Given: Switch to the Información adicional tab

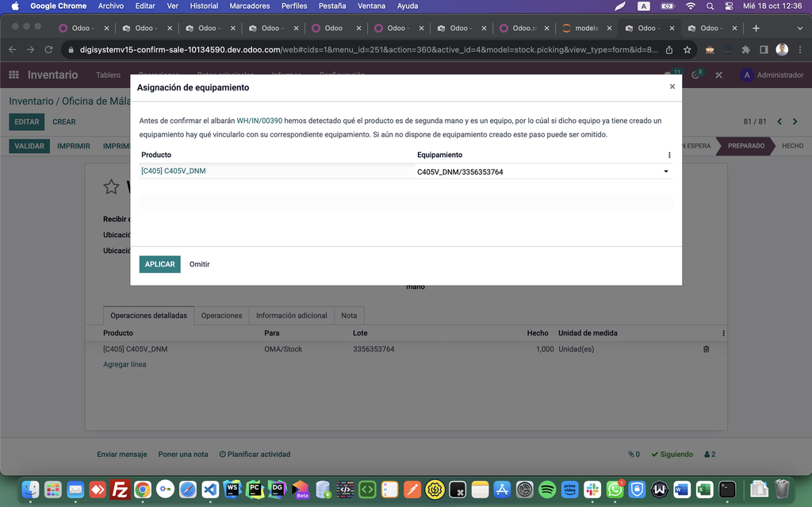Looking at the screenshot, I should pos(292,315).
